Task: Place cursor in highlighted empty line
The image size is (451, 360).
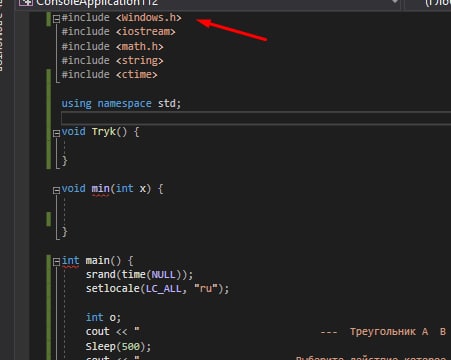Action: point(256,118)
